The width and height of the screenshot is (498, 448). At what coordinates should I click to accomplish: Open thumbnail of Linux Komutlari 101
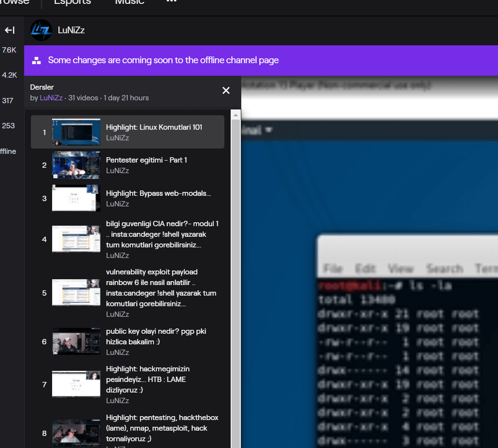pos(76,132)
